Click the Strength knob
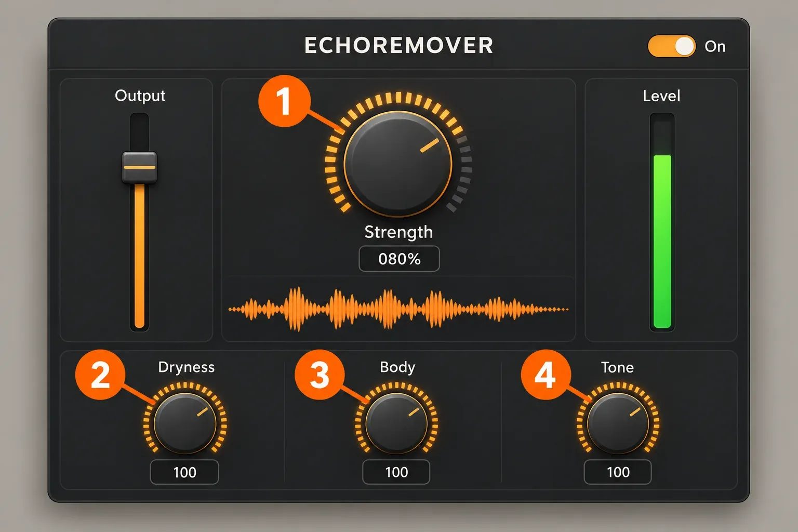The image size is (798, 532). coord(398,164)
